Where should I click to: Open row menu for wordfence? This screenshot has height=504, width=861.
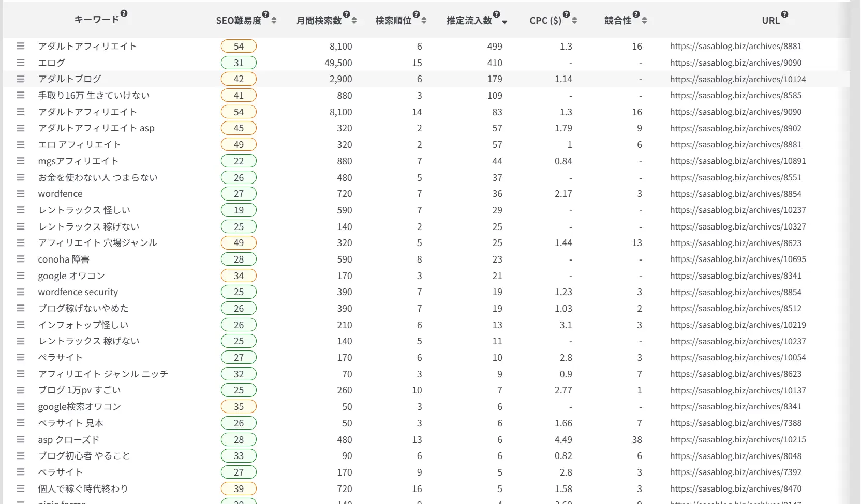coord(20,194)
